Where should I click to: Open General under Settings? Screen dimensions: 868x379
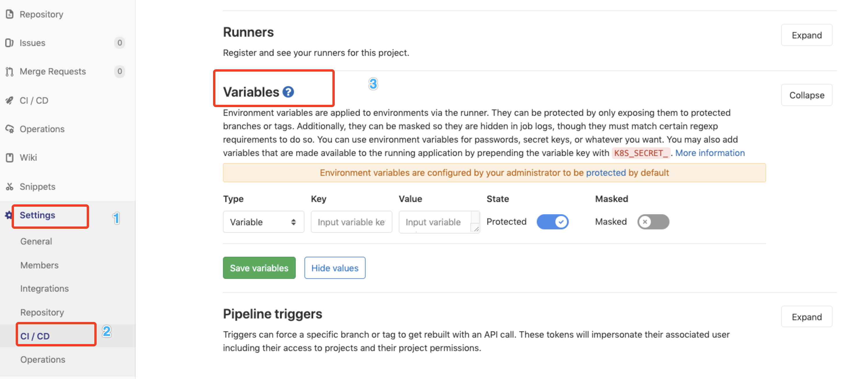tap(36, 241)
